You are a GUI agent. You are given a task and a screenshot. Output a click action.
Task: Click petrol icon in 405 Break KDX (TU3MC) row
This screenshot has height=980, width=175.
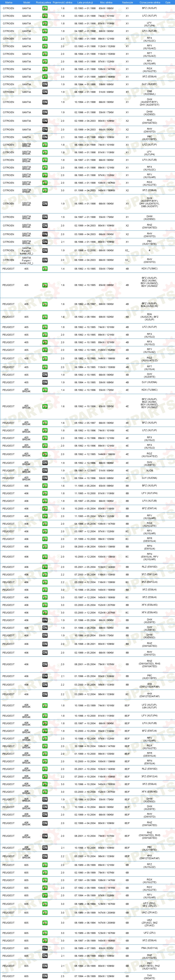click(45, 390)
